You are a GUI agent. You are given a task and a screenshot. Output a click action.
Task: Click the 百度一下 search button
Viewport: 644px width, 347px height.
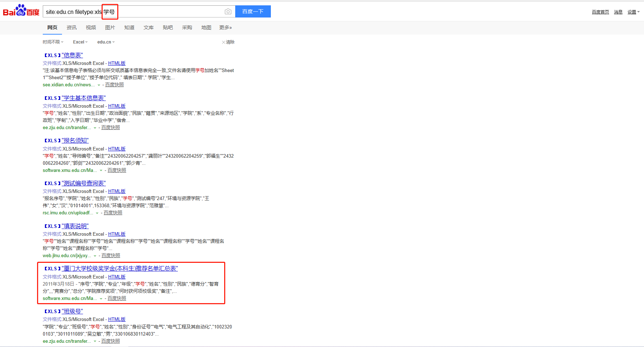point(253,11)
